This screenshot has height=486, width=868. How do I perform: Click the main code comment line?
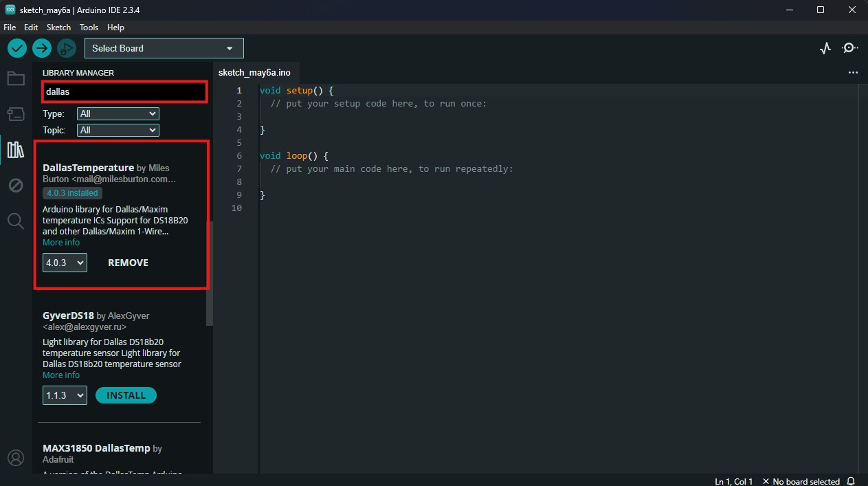point(392,169)
